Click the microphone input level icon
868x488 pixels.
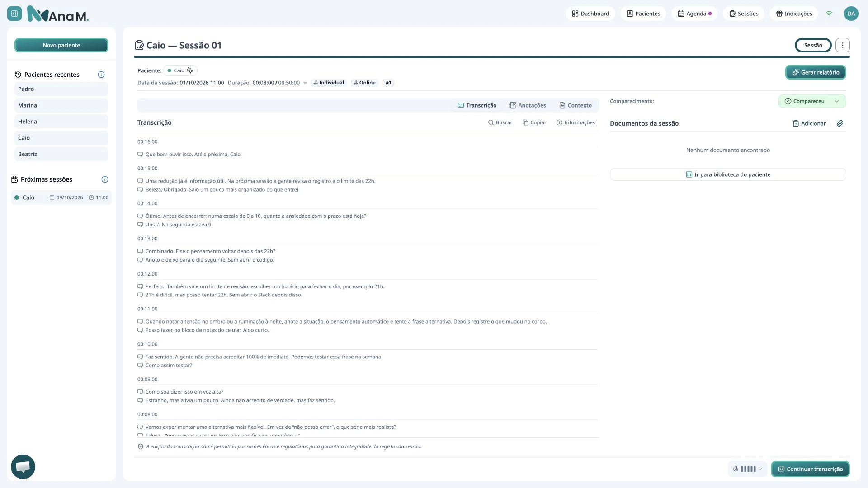pos(736,469)
